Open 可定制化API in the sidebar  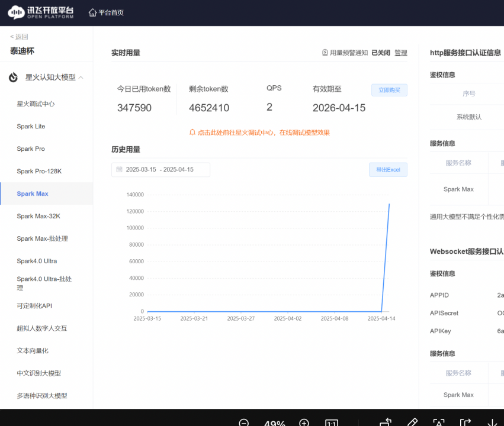click(x=34, y=306)
